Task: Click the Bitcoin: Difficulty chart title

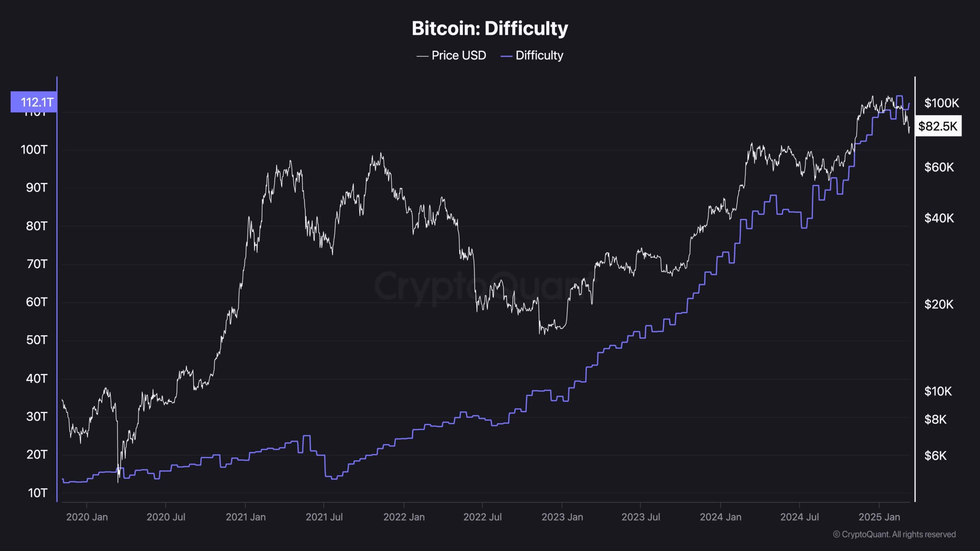Action: (x=490, y=28)
